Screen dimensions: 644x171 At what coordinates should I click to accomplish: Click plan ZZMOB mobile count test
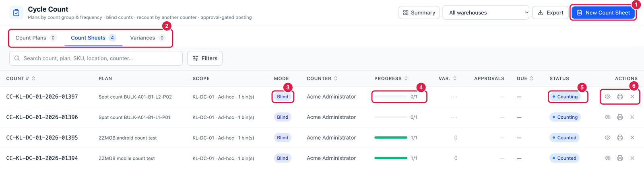[127, 159]
